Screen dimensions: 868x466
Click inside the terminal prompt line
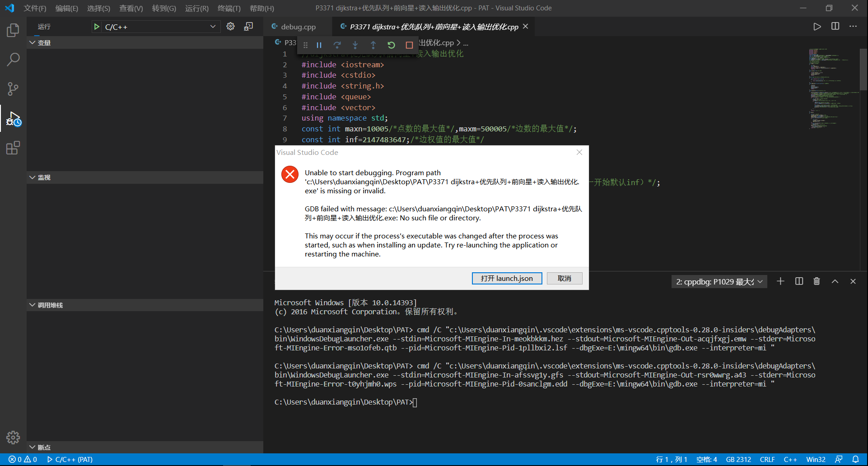click(345, 402)
